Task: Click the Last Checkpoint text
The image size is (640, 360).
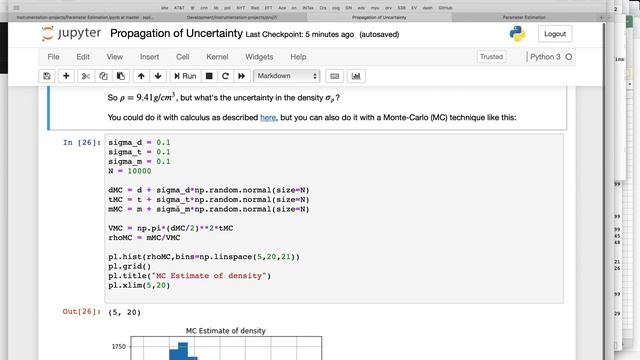Action: (x=300, y=35)
